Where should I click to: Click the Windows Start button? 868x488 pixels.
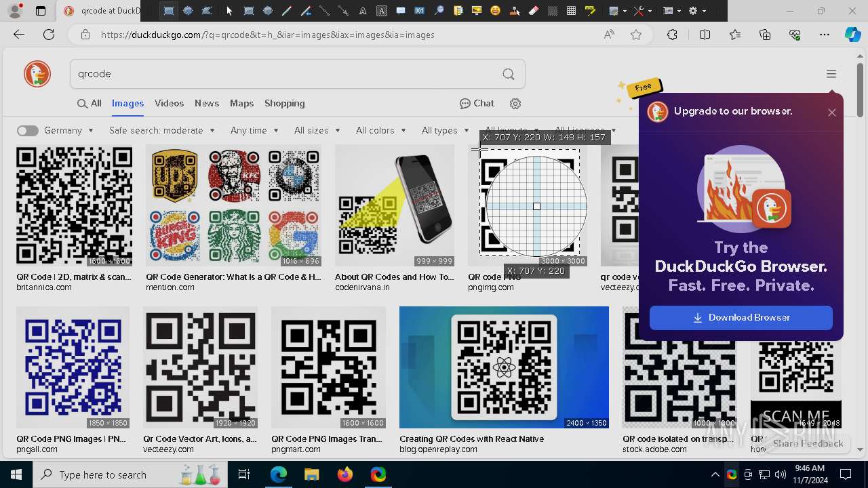click(16, 474)
